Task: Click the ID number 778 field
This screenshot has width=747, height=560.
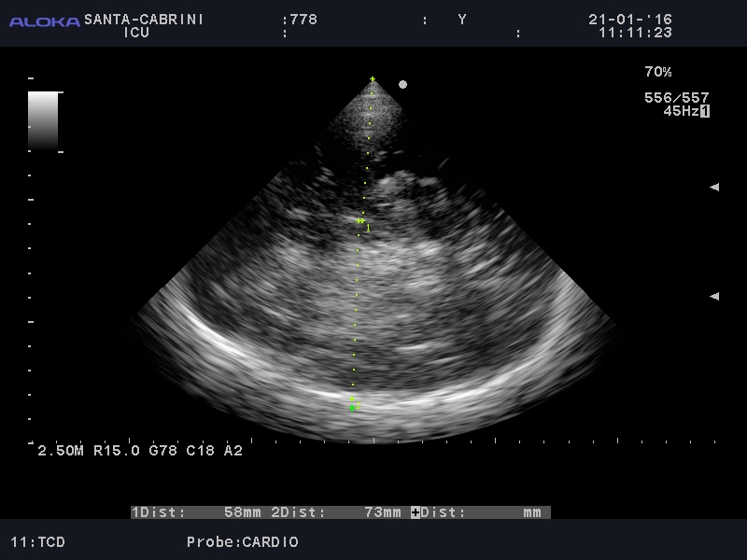Action: 303,19
